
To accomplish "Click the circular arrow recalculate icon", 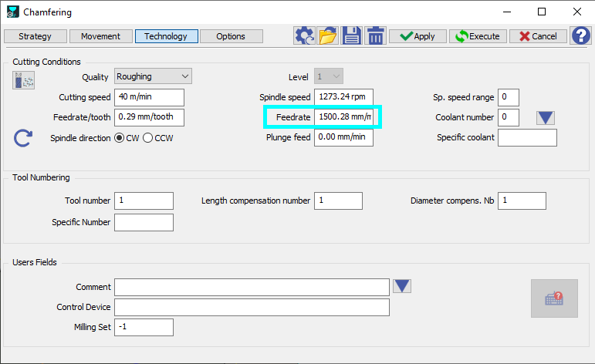I will coord(23,138).
